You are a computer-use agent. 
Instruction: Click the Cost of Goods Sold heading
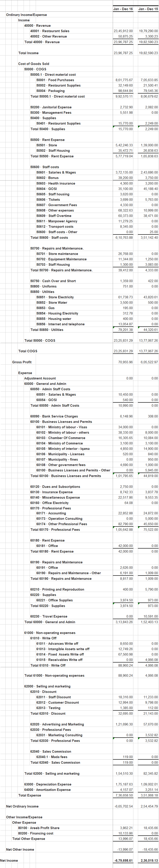point(34,64)
